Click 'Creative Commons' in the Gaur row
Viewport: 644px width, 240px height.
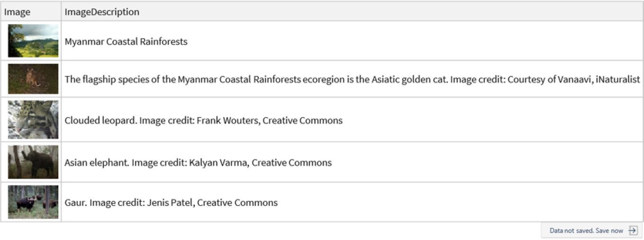[x=237, y=203]
